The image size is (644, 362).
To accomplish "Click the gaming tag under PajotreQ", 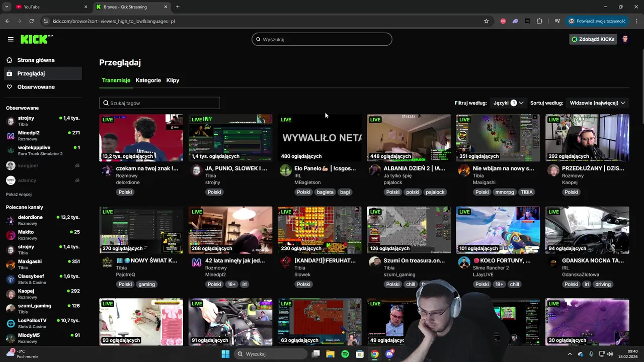I will [x=146, y=284].
